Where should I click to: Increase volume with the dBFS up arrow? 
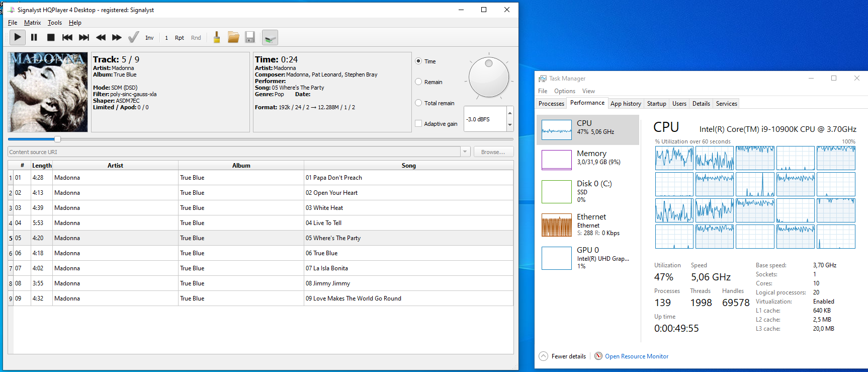click(x=510, y=113)
